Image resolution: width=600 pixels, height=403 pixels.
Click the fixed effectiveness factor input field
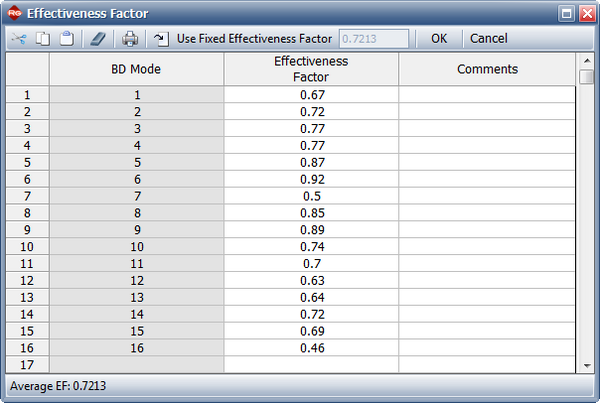click(374, 39)
